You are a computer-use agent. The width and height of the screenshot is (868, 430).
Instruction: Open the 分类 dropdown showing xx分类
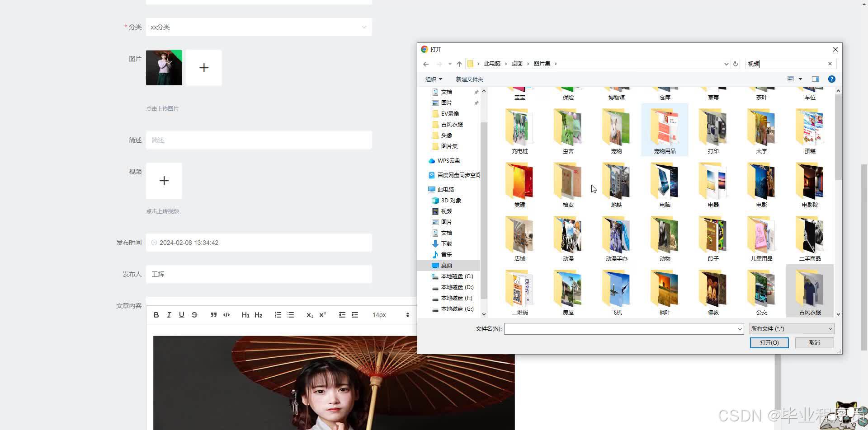click(259, 27)
